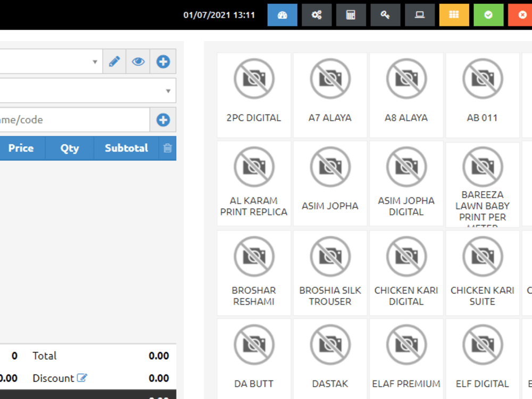Image resolution: width=532 pixels, height=399 pixels.
Task: Click the trash icon in the table header
Action: point(168,148)
